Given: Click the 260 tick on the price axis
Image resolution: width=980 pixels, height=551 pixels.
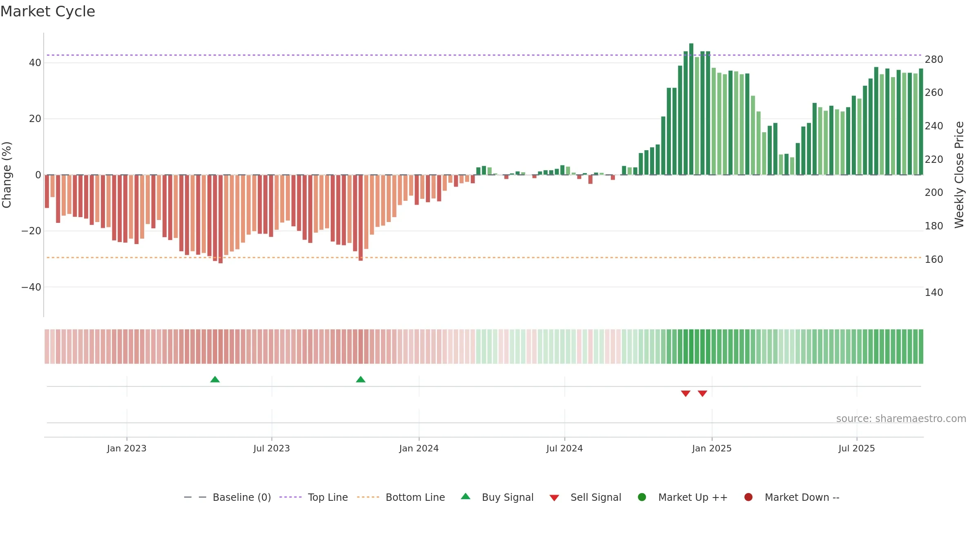Looking at the screenshot, I should (x=934, y=93).
